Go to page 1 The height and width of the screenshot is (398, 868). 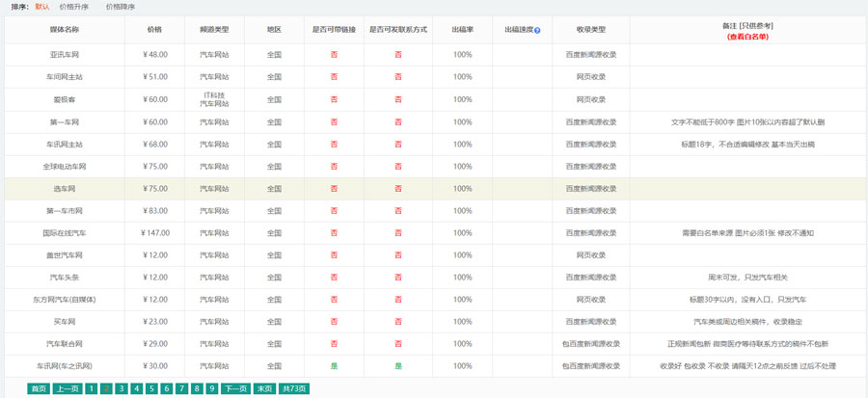click(91, 388)
